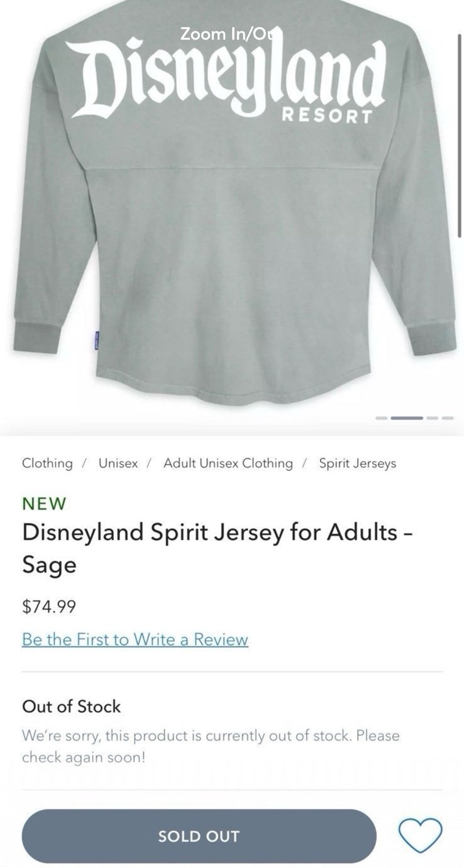
Task: Jump to third image carousel indicator
Action: 433,418
